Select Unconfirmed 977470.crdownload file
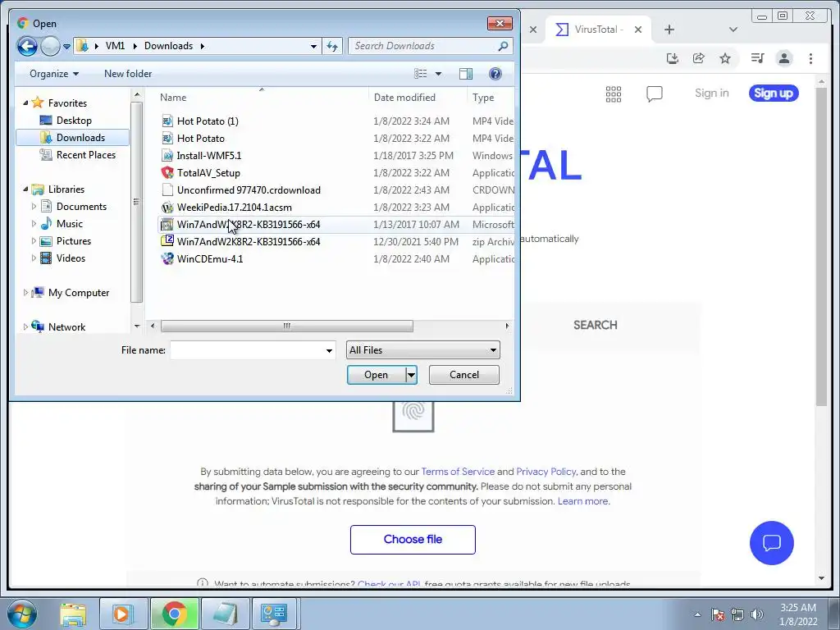840x630 pixels. click(249, 189)
